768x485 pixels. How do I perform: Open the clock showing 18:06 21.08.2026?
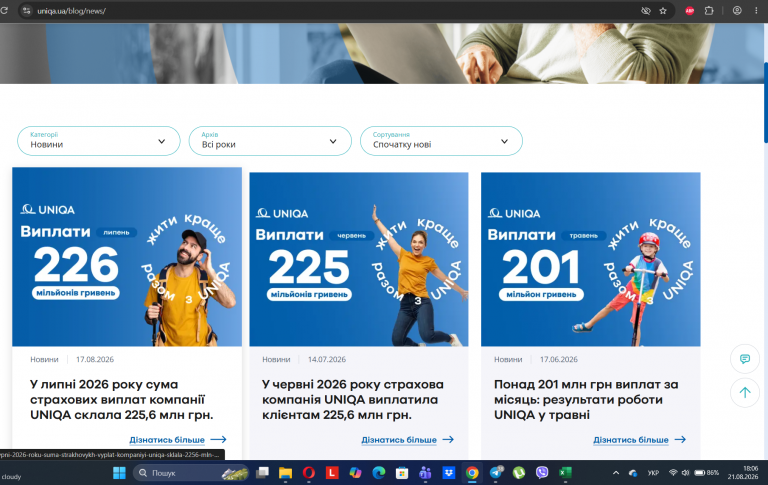point(743,472)
